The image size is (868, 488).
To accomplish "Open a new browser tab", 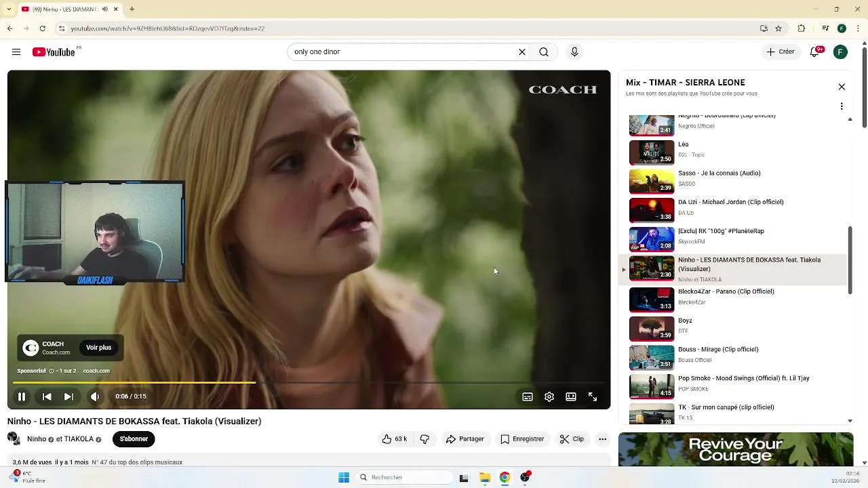I will (x=132, y=9).
